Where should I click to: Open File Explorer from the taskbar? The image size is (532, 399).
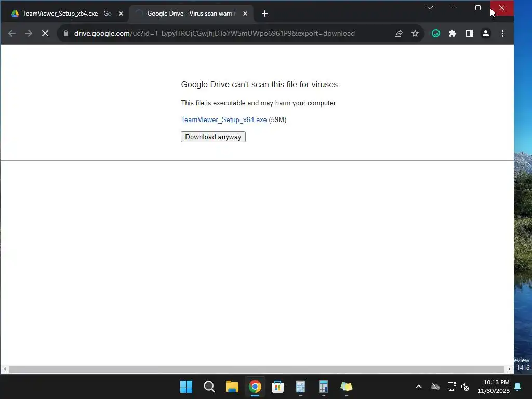[232, 387]
